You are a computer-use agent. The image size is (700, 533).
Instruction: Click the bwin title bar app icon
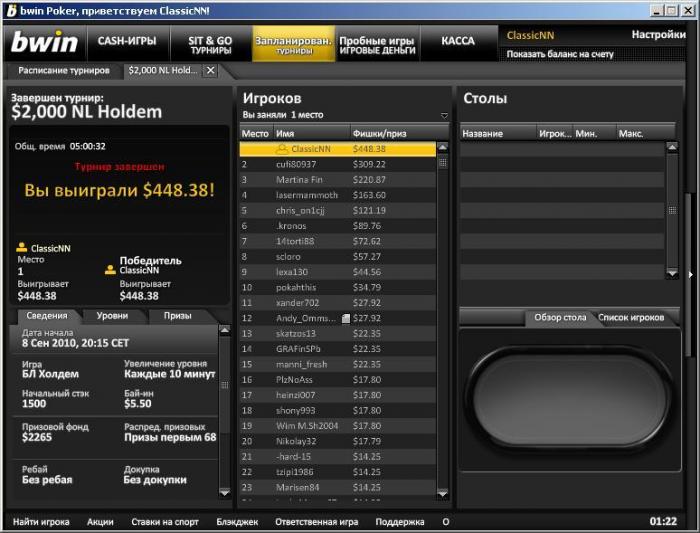(x=12, y=11)
